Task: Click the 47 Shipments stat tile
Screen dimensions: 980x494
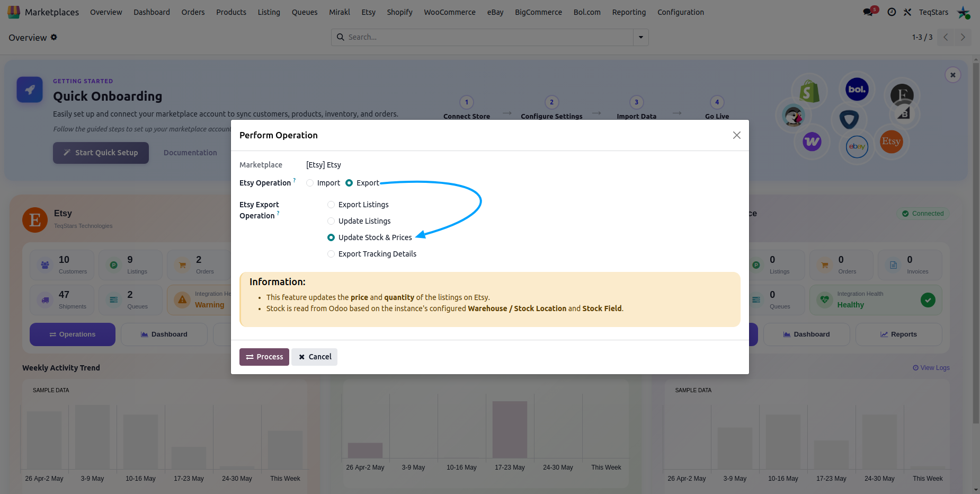Action: click(x=62, y=300)
